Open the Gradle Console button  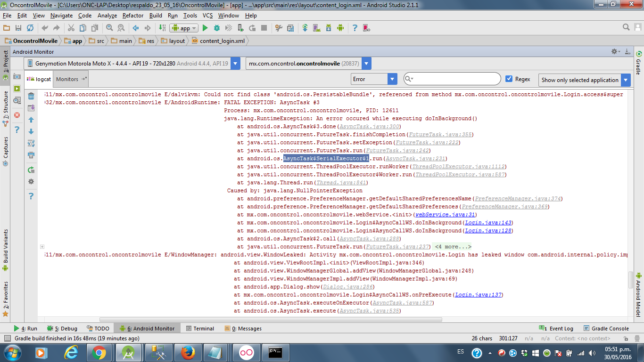[606, 329]
